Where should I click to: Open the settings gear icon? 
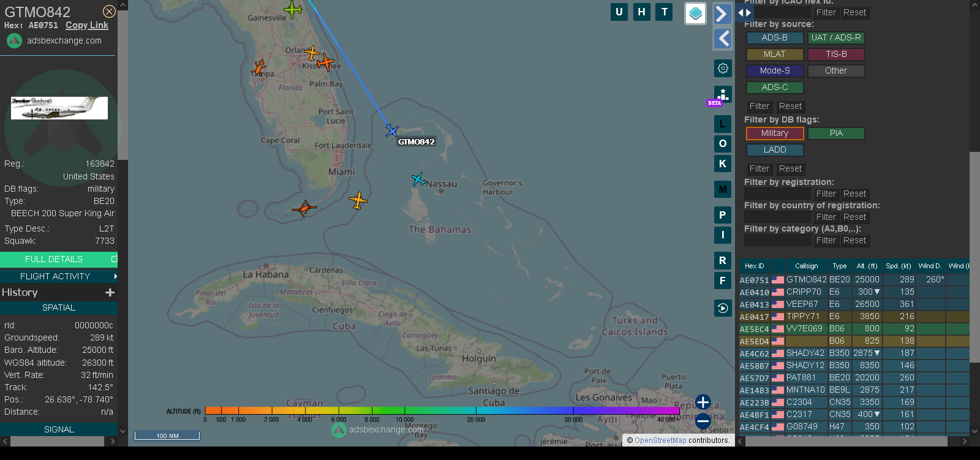[x=723, y=68]
